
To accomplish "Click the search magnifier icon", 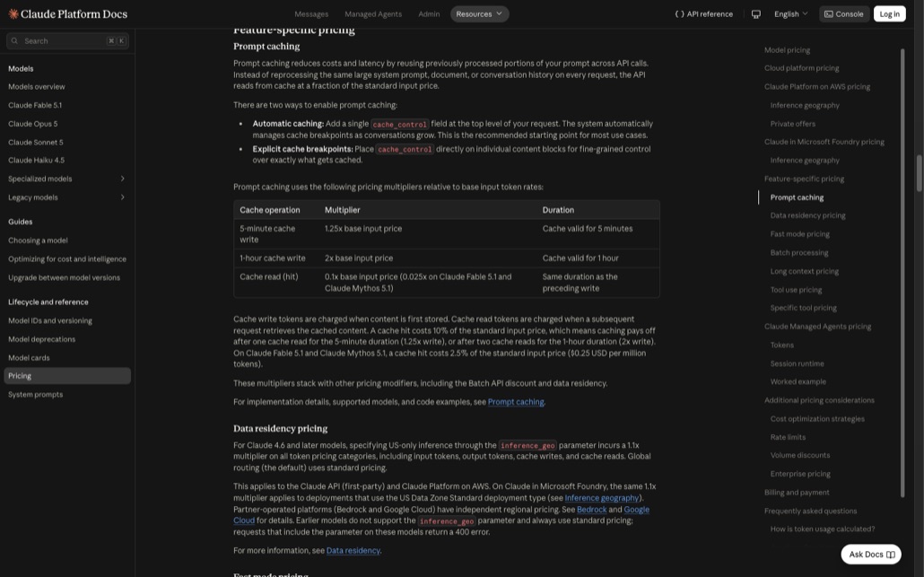I will [14, 40].
